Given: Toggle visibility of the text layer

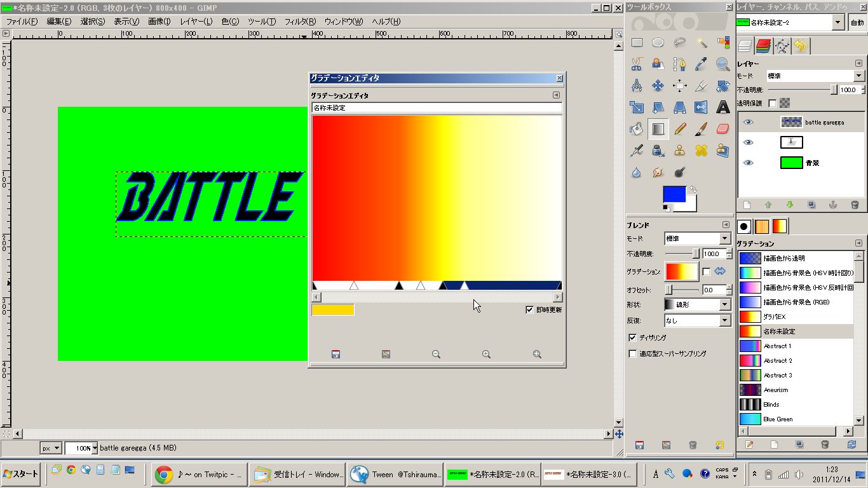Looking at the screenshot, I should 748,142.
